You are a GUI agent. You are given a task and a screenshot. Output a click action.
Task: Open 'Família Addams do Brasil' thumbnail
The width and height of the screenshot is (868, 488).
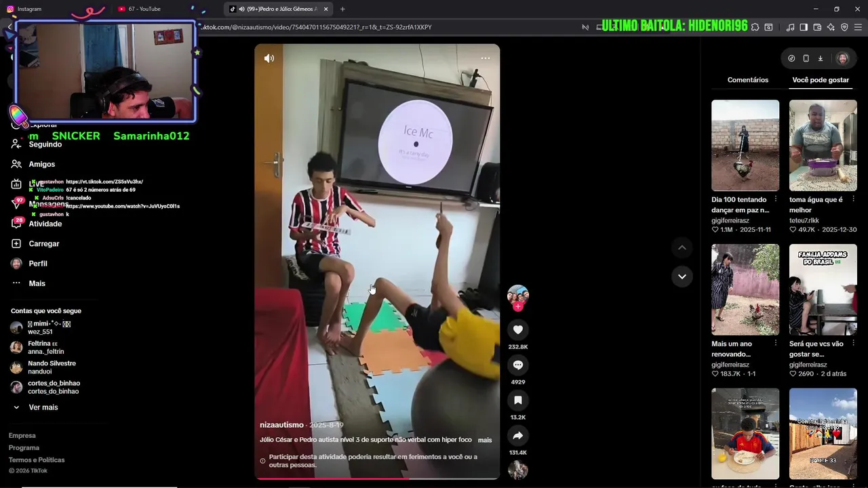click(823, 289)
